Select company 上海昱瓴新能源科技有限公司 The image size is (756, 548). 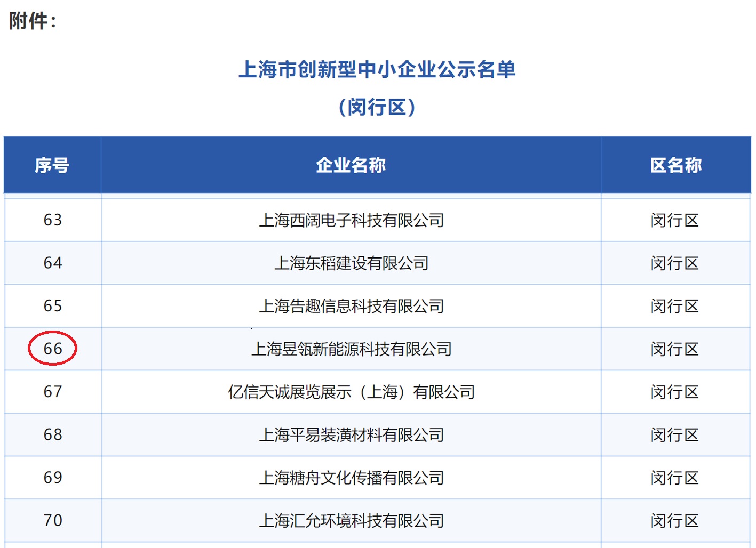(x=352, y=349)
